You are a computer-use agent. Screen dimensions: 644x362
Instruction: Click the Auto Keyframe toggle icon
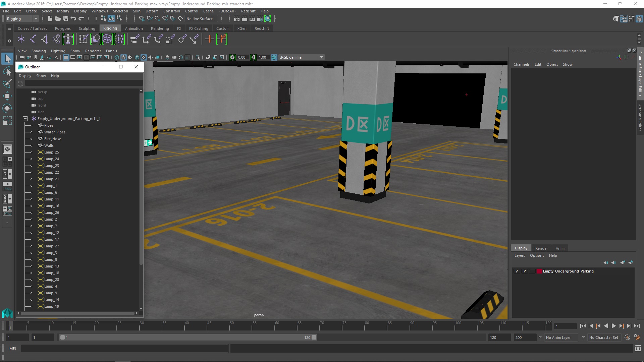tap(627, 338)
